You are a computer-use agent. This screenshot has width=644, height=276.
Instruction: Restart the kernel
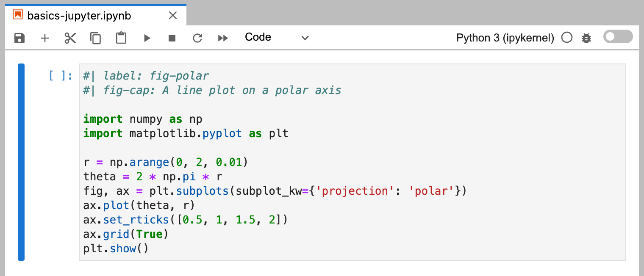[197, 38]
